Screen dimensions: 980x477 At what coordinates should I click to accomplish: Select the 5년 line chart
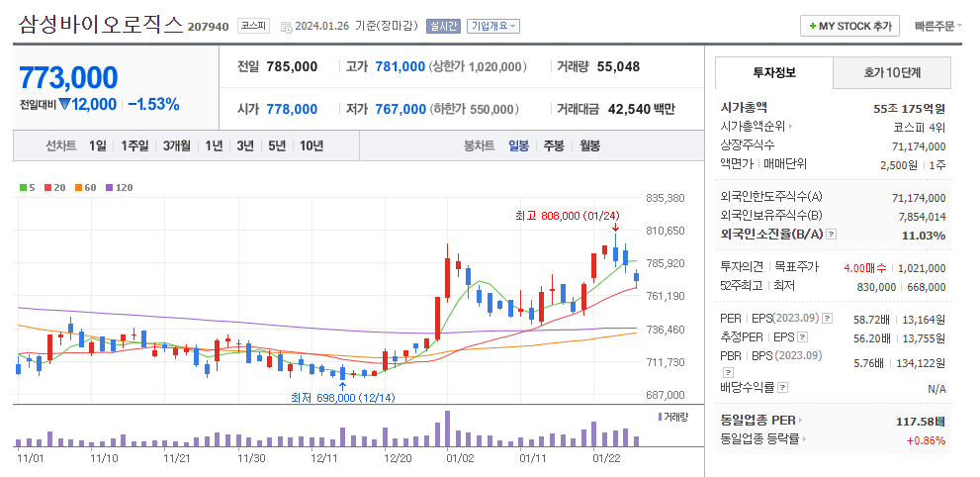tap(277, 145)
